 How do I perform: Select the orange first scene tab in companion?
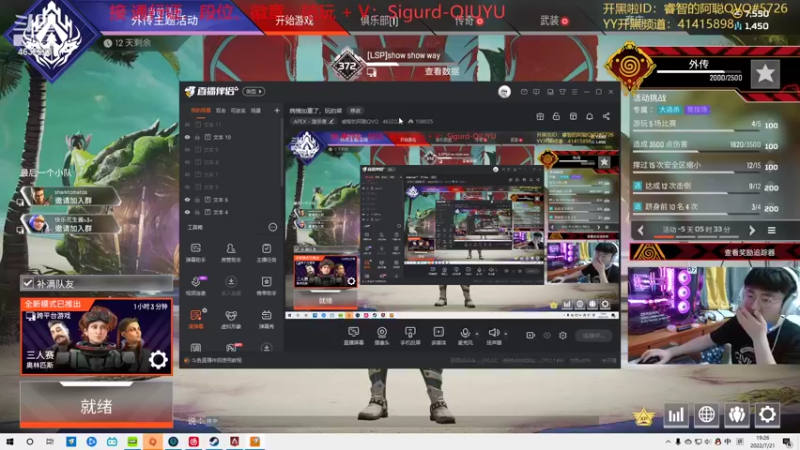pos(201,110)
